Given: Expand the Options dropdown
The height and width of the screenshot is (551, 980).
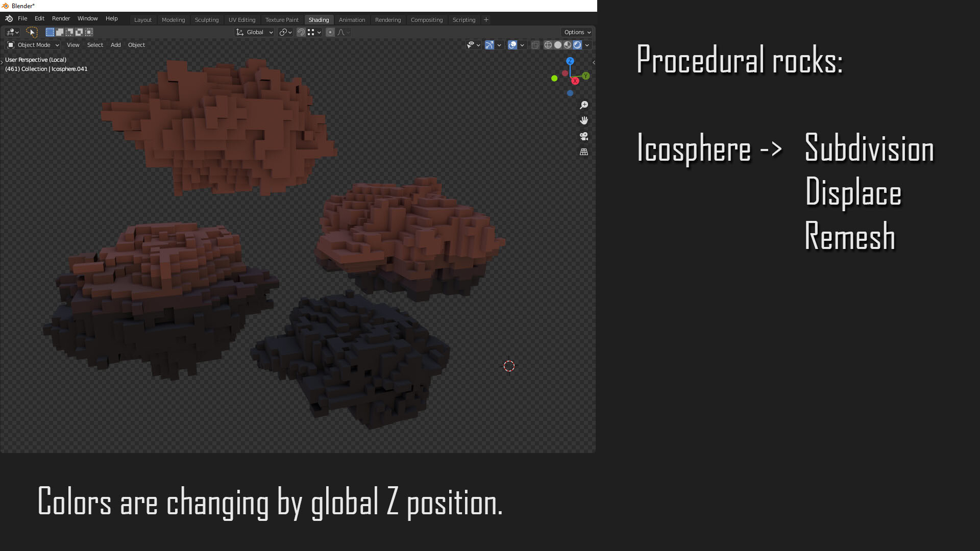Looking at the screenshot, I should click(577, 32).
